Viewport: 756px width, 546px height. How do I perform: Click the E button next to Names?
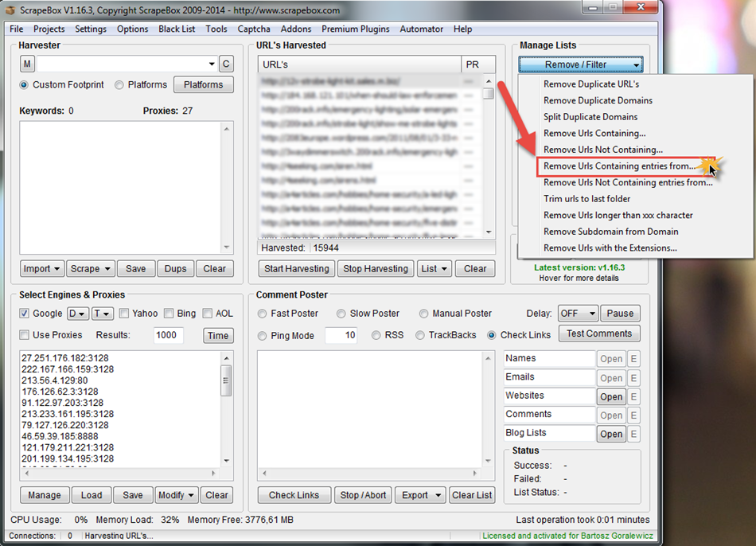tap(633, 359)
